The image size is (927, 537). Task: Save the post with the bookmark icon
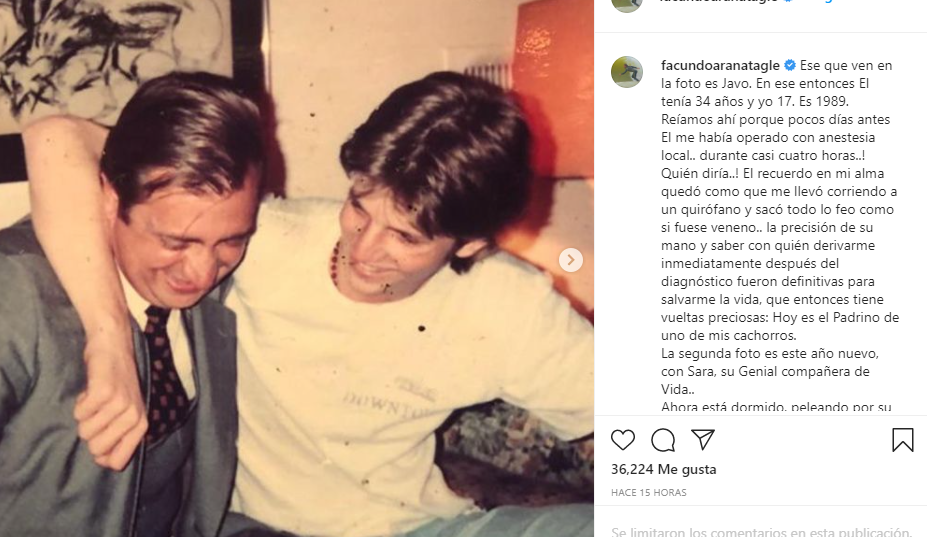902,440
